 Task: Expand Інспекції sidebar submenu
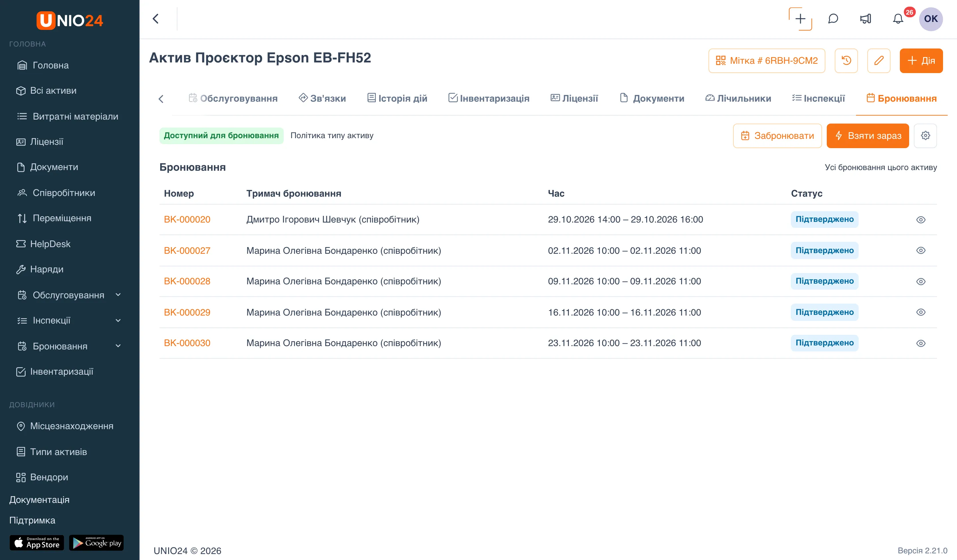118,321
